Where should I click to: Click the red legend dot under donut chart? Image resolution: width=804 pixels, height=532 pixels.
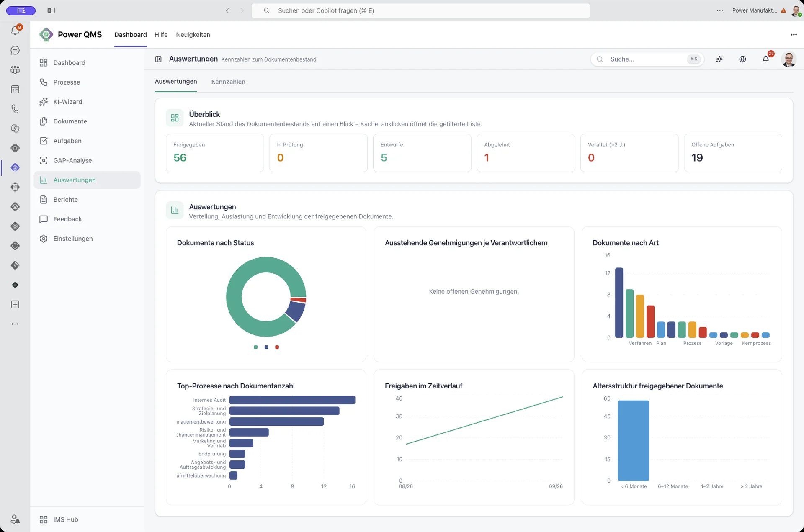tap(277, 347)
